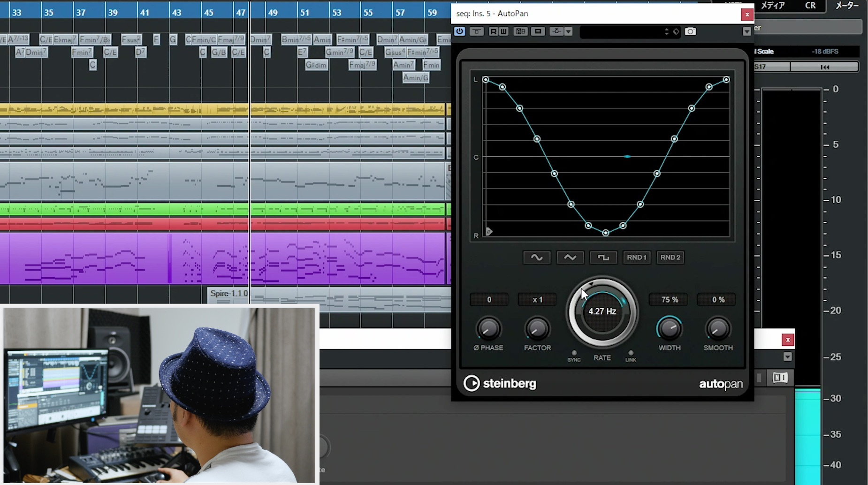Screen dimensions: 868x485
Task: Expand plugin functions menu arrow
Action: point(746,31)
